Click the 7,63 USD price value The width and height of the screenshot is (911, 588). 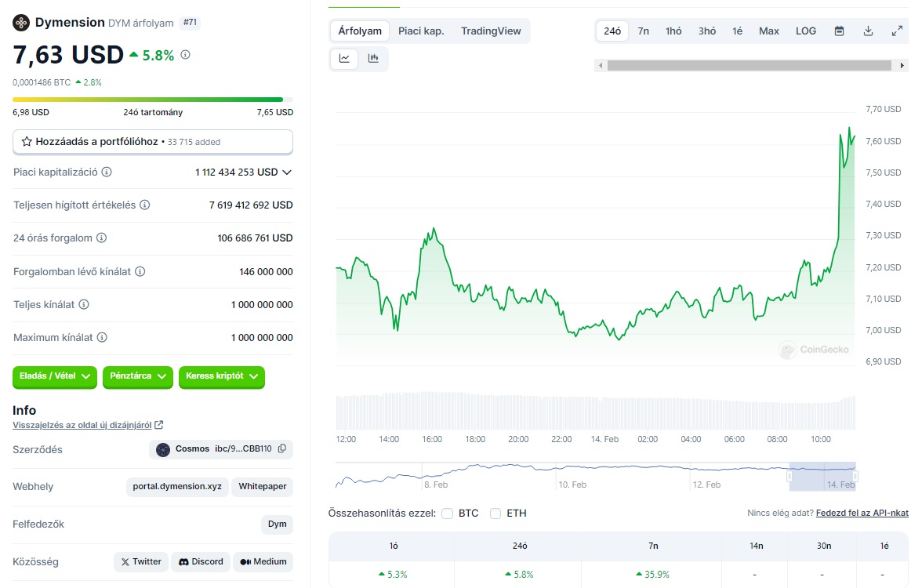point(68,55)
